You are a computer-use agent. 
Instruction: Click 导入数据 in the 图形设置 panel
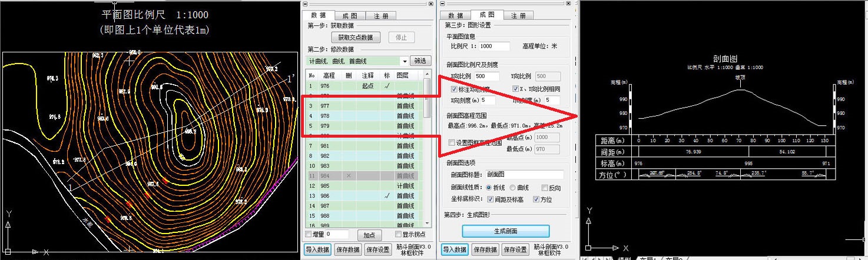pyautogui.click(x=455, y=249)
